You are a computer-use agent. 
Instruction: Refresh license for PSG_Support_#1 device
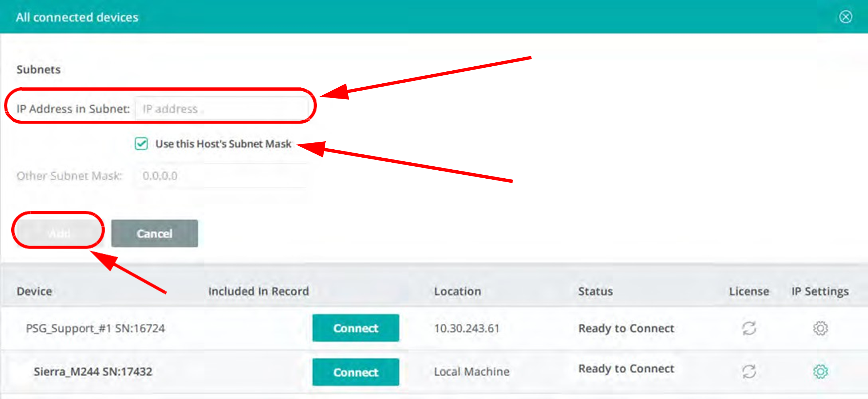[x=749, y=328]
